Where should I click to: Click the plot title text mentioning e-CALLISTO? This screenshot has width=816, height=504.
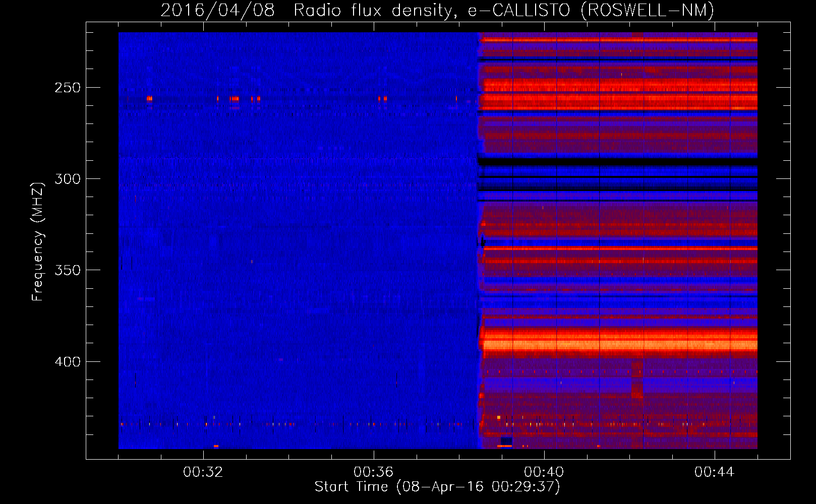(x=437, y=10)
